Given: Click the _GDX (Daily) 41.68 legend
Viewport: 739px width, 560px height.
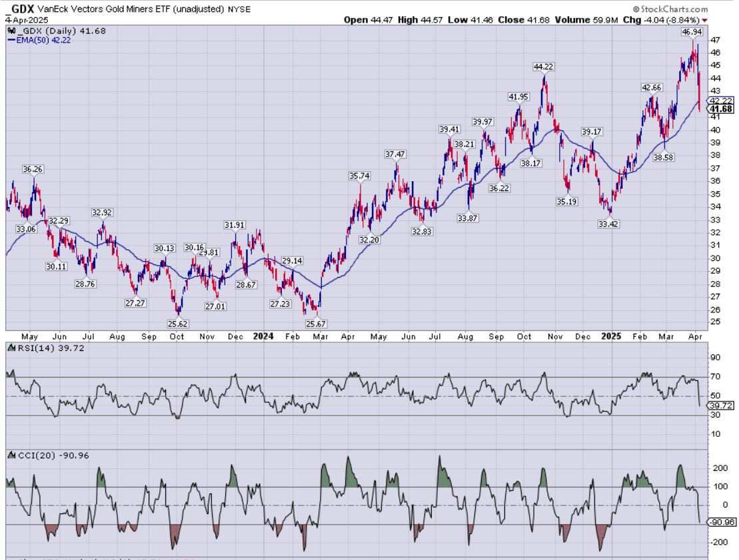Looking at the screenshot, I should coord(61,31).
